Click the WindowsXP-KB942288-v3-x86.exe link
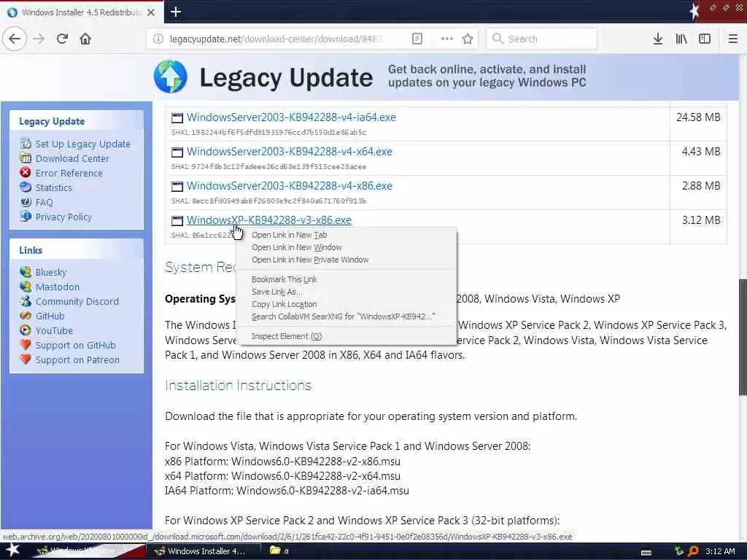This screenshot has height=560, width=747. (x=268, y=220)
